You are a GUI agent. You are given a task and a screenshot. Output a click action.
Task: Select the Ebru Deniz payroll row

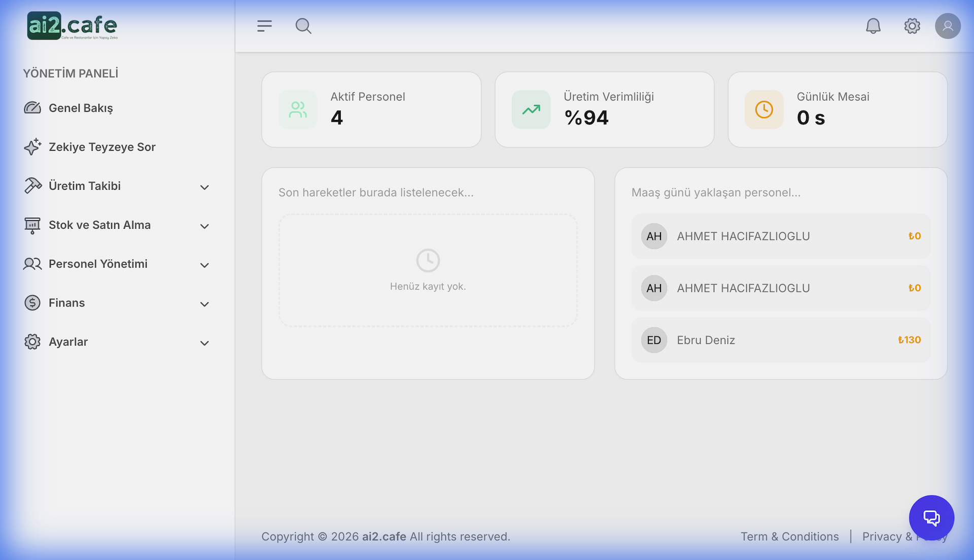pos(781,340)
